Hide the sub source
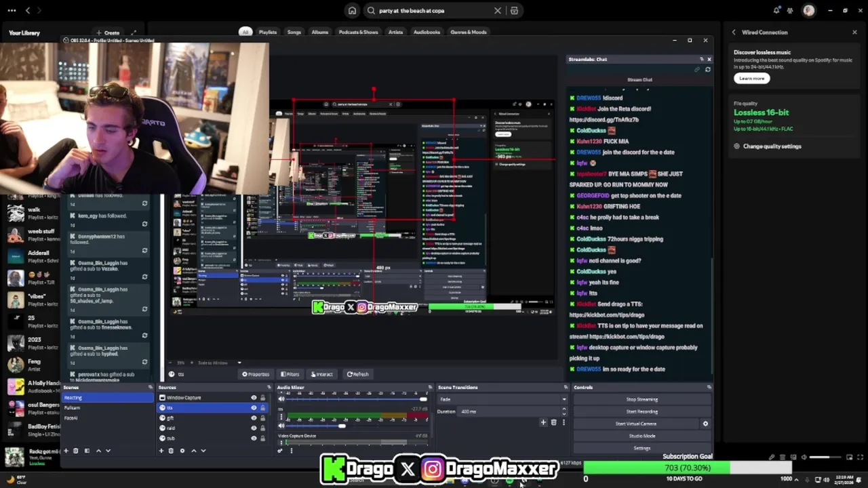Image resolution: width=868 pixels, height=488 pixels. [x=254, y=439]
